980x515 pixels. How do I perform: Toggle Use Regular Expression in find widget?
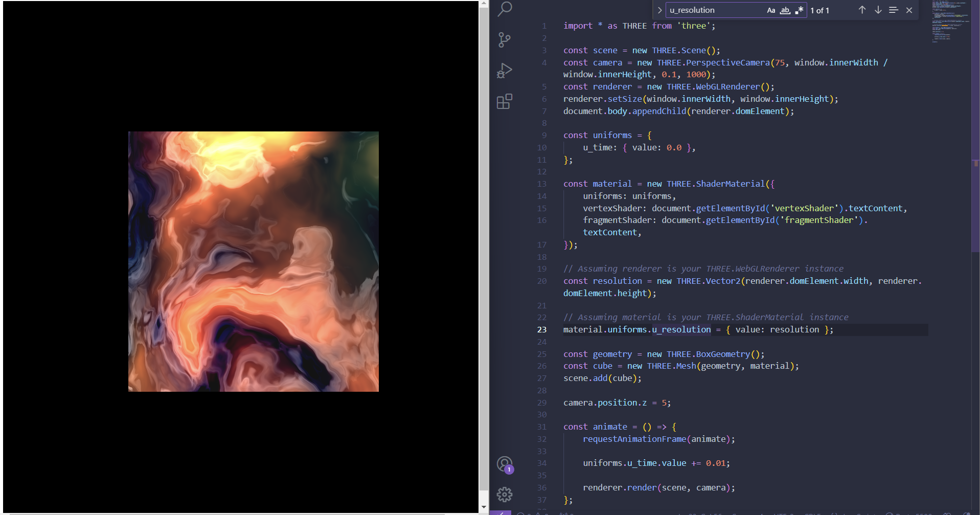point(799,10)
